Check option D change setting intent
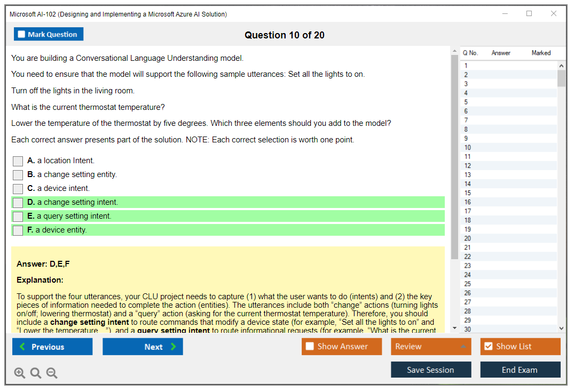 (18, 202)
